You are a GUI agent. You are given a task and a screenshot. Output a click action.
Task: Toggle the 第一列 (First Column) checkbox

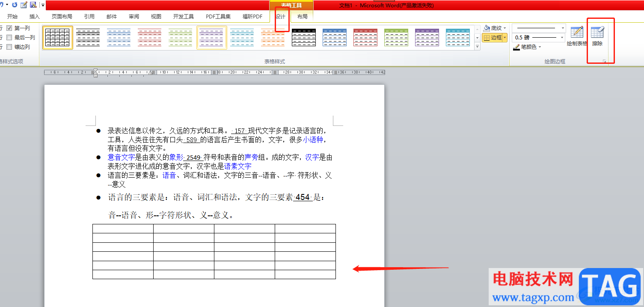(x=9, y=28)
